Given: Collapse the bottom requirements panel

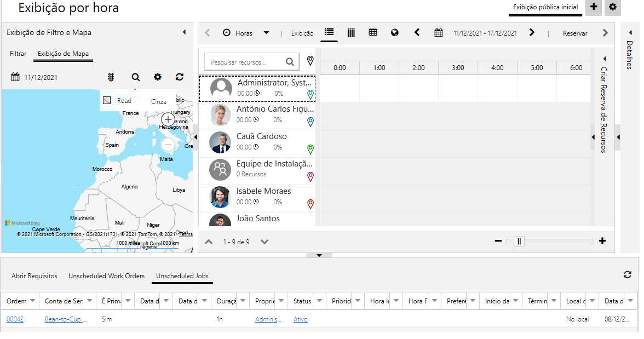Looking at the screenshot, I should pos(319,255).
